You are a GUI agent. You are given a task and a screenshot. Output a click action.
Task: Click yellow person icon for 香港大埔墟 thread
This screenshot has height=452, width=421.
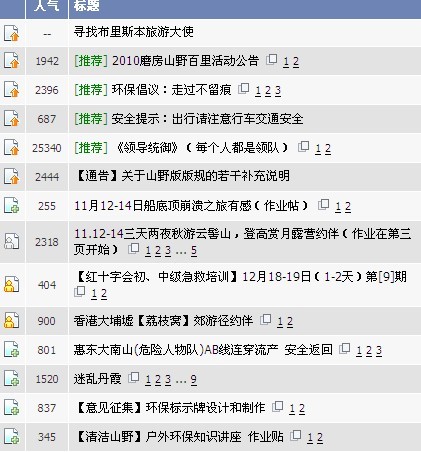click(11, 320)
